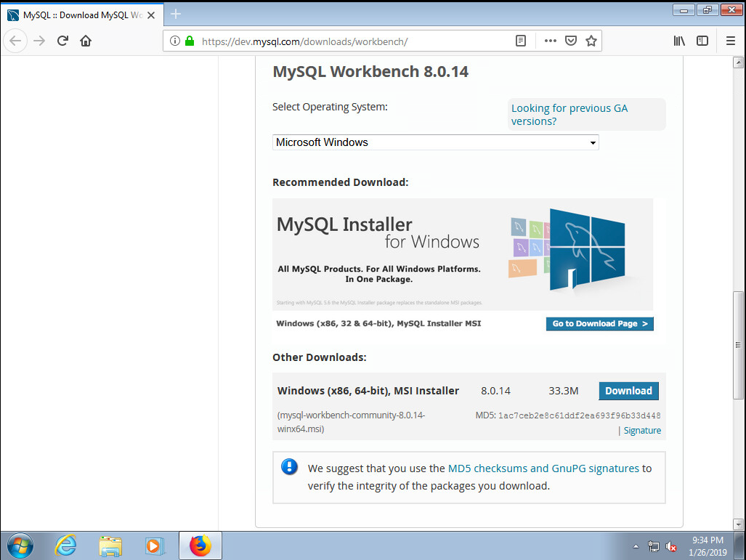Click the Firefox taskbar button
The height and width of the screenshot is (560, 746).
click(x=200, y=545)
